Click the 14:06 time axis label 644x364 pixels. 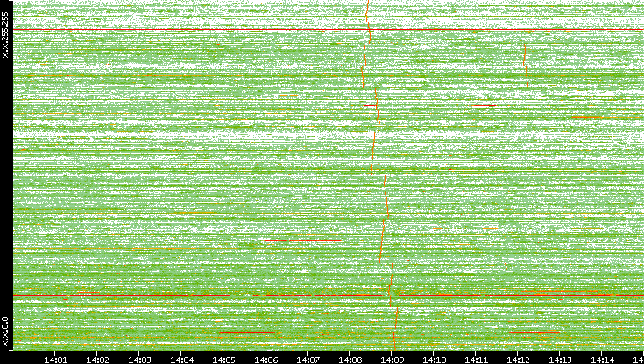(265, 360)
